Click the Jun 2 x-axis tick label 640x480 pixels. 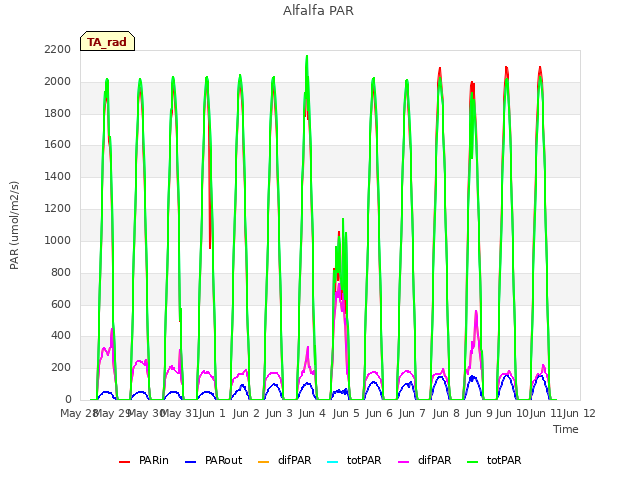tap(246, 413)
